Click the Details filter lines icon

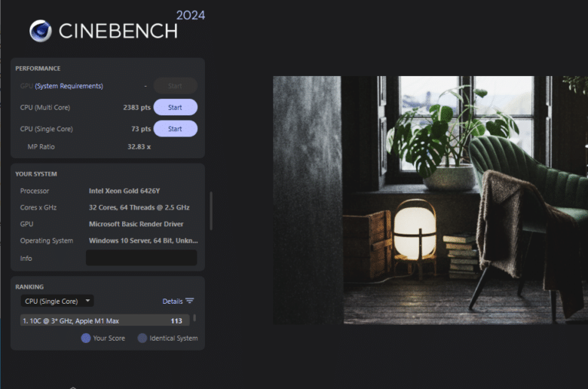click(190, 301)
